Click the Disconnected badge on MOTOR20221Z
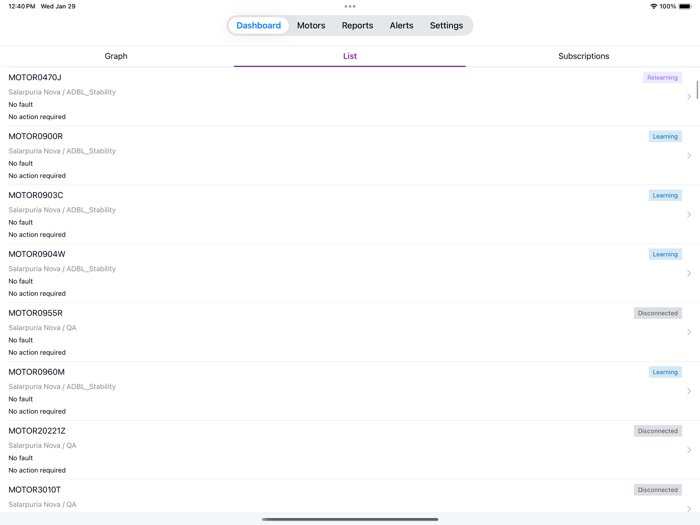Viewport: 700px width, 525px height. coord(658,431)
